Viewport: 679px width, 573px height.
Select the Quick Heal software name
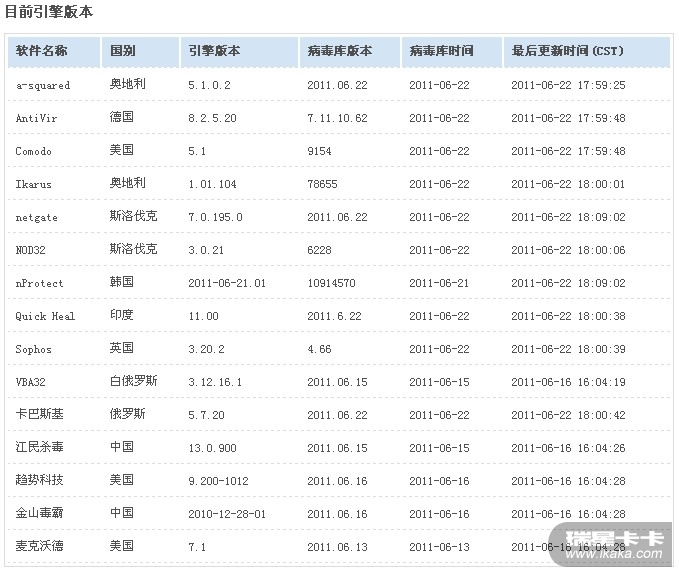point(45,316)
